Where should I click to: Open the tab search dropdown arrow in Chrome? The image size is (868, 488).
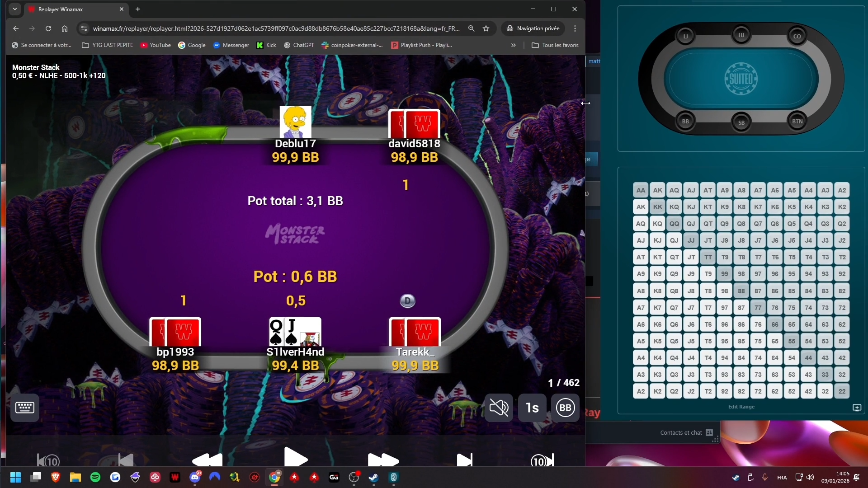point(15,9)
